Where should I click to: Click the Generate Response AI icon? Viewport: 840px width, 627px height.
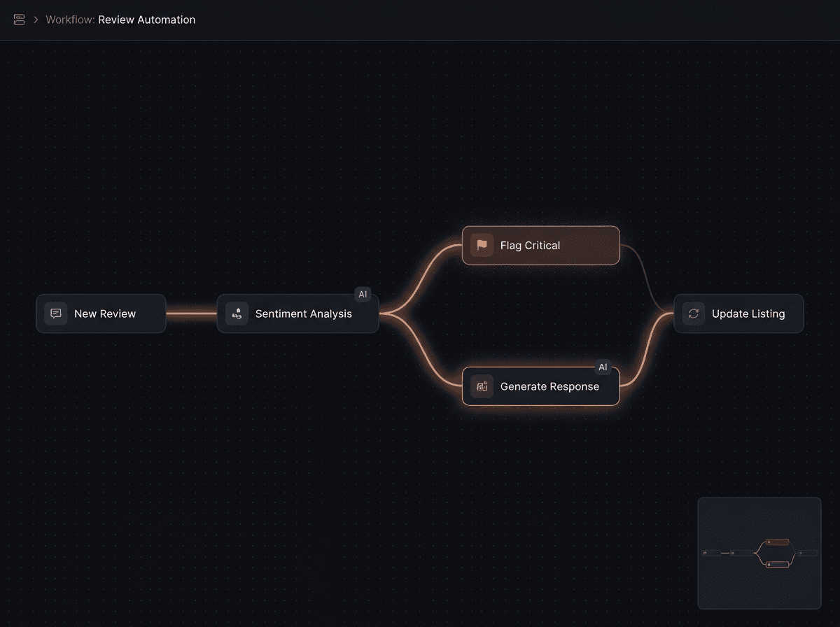click(x=481, y=386)
